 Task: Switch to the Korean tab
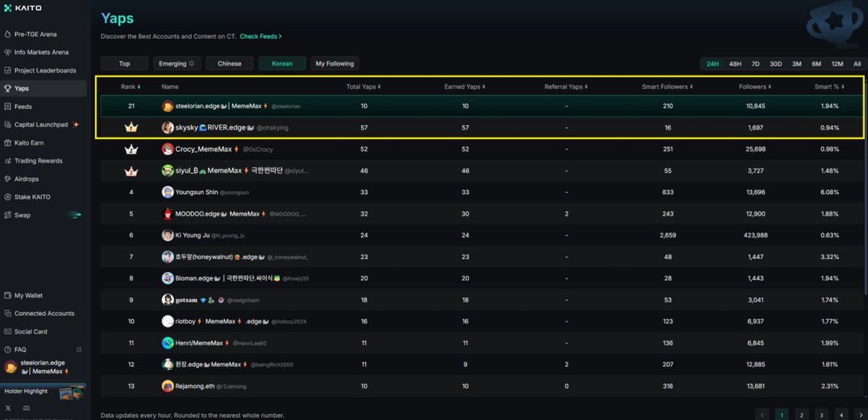click(282, 64)
